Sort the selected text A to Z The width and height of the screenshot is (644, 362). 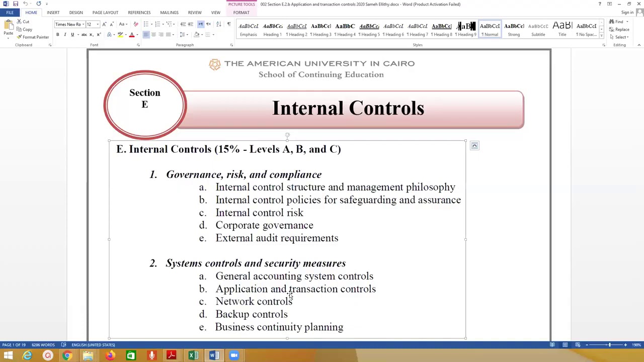218,24
